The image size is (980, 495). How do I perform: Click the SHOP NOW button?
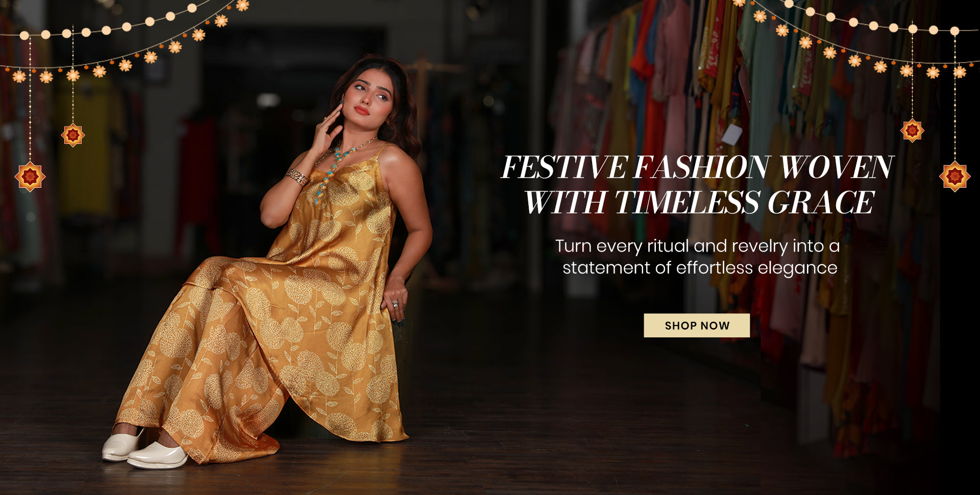[x=697, y=325]
